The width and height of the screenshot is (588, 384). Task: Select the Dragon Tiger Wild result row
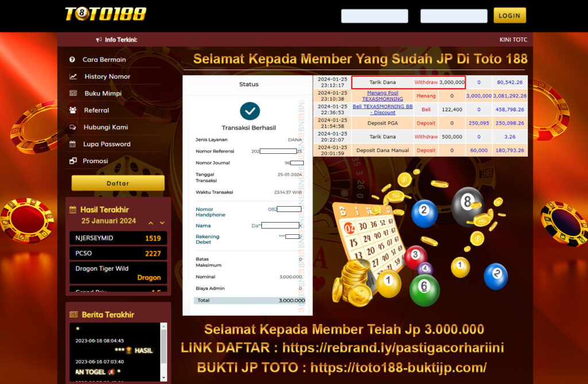pos(118,273)
